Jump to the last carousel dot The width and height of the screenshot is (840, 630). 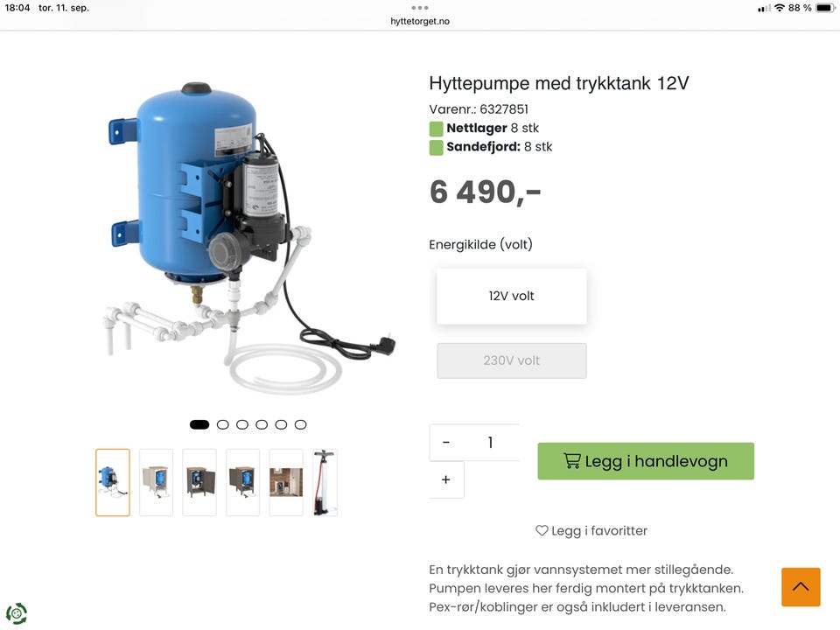tap(300, 425)
